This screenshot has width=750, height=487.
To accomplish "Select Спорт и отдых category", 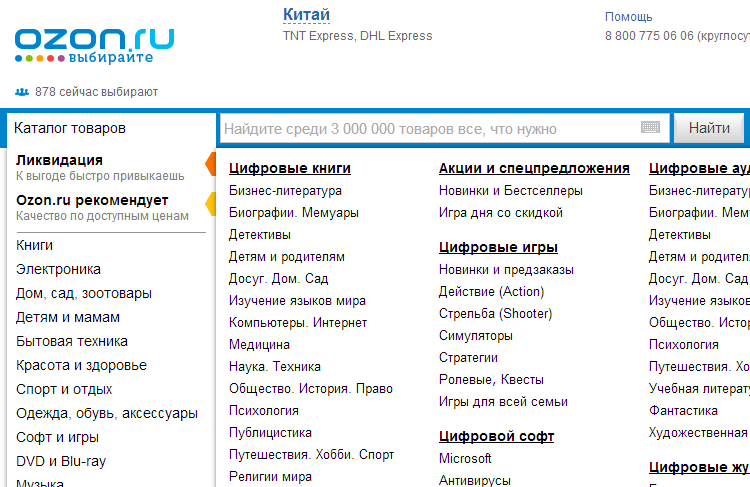I will [64, 389].
